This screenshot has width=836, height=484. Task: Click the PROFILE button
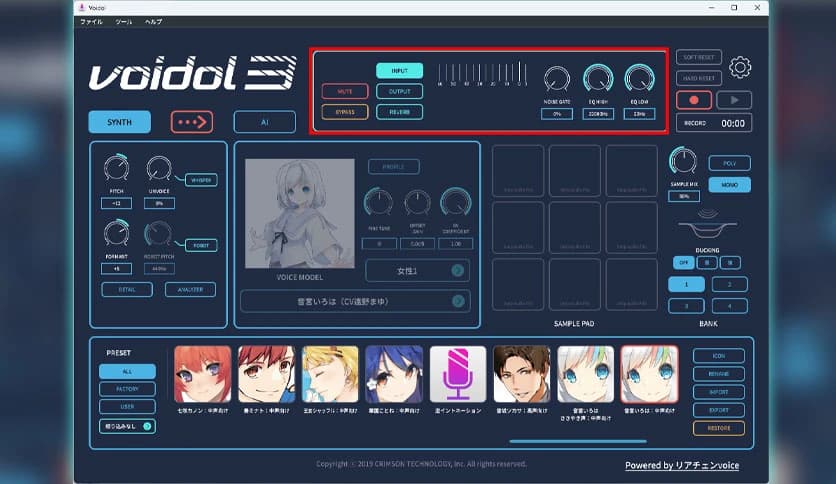coord(393,167)
